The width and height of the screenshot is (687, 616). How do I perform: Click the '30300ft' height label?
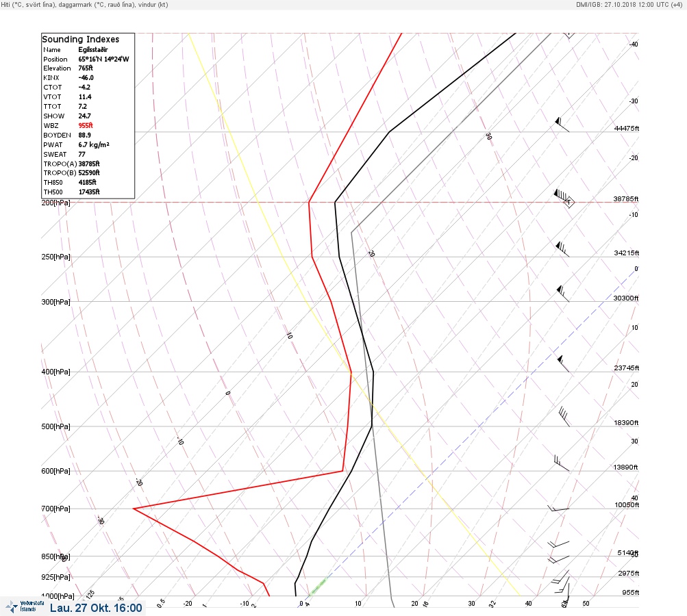625,298
